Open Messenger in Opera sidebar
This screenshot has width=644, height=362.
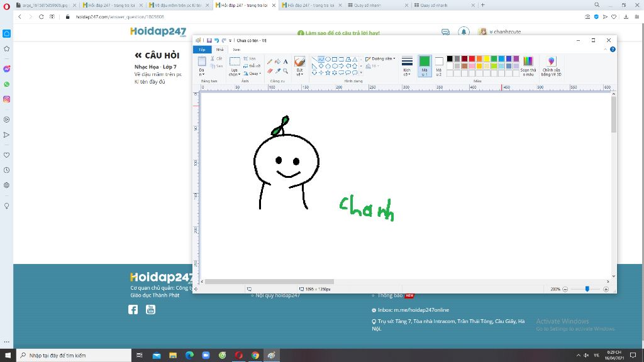[6, 69]
